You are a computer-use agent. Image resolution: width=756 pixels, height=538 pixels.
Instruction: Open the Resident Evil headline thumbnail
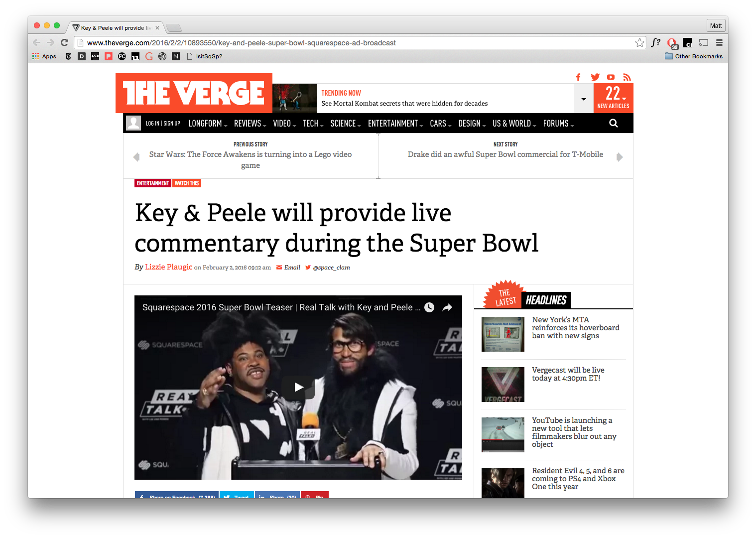tap(503, 483)
